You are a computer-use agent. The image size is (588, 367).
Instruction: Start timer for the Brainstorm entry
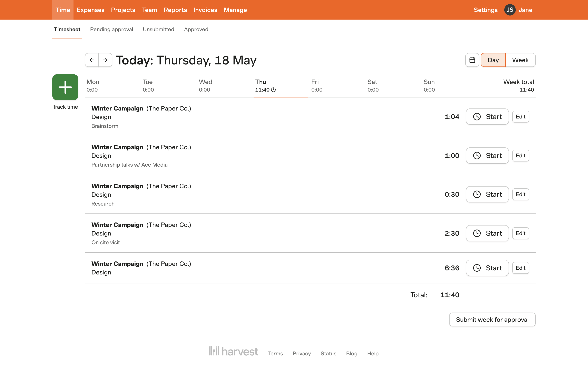point(487,117)
